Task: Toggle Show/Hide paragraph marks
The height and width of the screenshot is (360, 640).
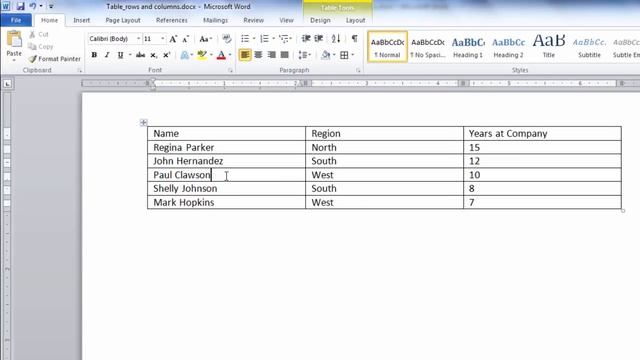Action: [x=354, y=39]
